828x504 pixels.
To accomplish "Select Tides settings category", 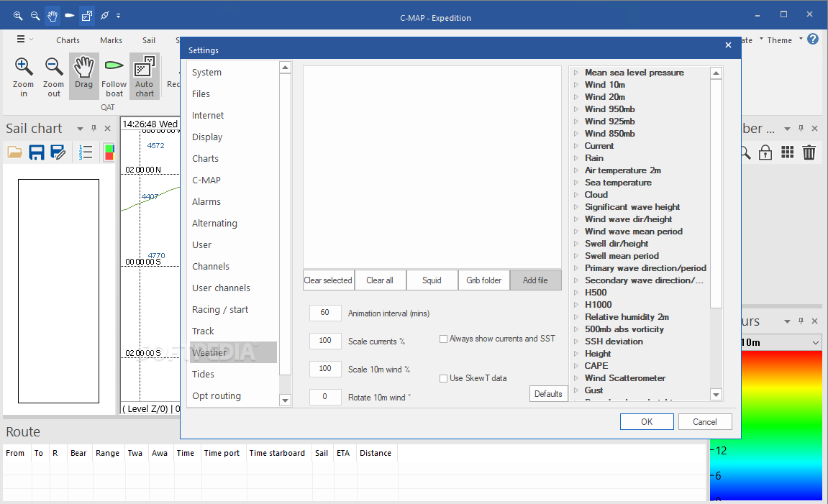I will pyautogui.click(x=233, y=374).
